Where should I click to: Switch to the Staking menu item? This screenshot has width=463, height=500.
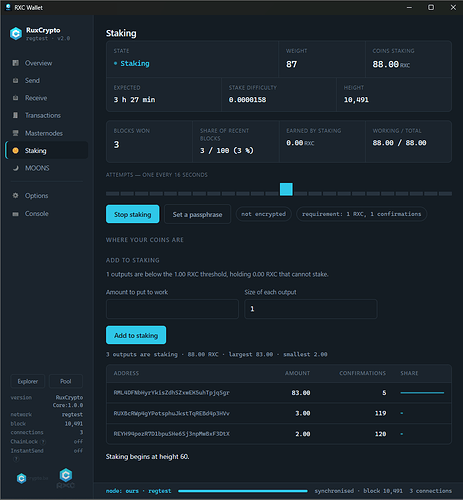47,151
